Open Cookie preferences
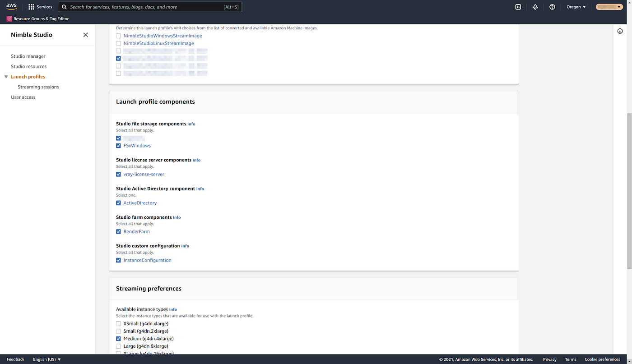 pyautogui.click(x=602, y=359)
